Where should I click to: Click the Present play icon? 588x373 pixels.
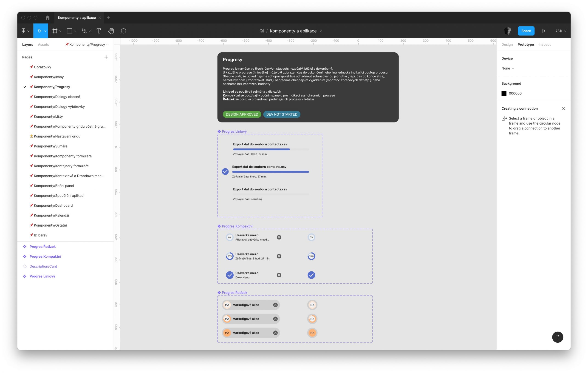point(544,31)
